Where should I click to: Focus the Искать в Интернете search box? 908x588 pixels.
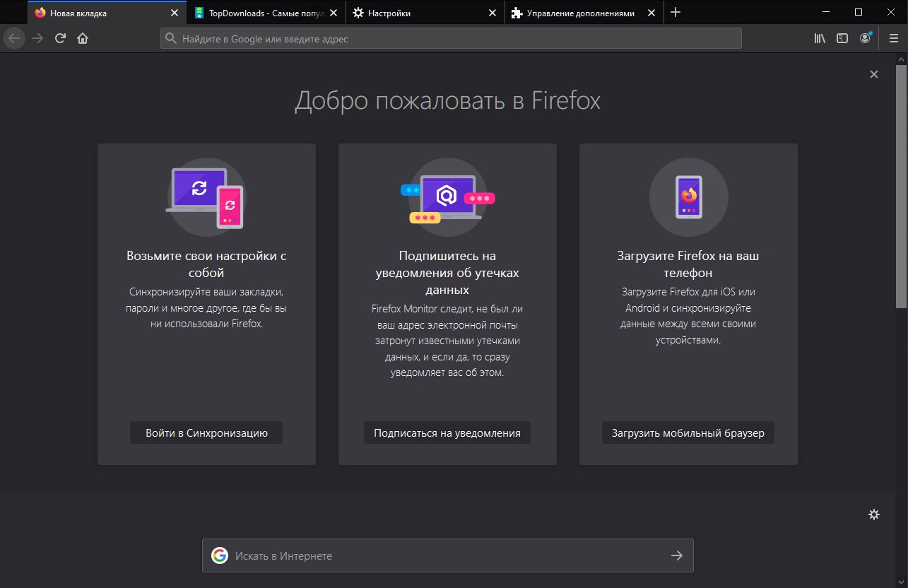[x=448, y=555]
